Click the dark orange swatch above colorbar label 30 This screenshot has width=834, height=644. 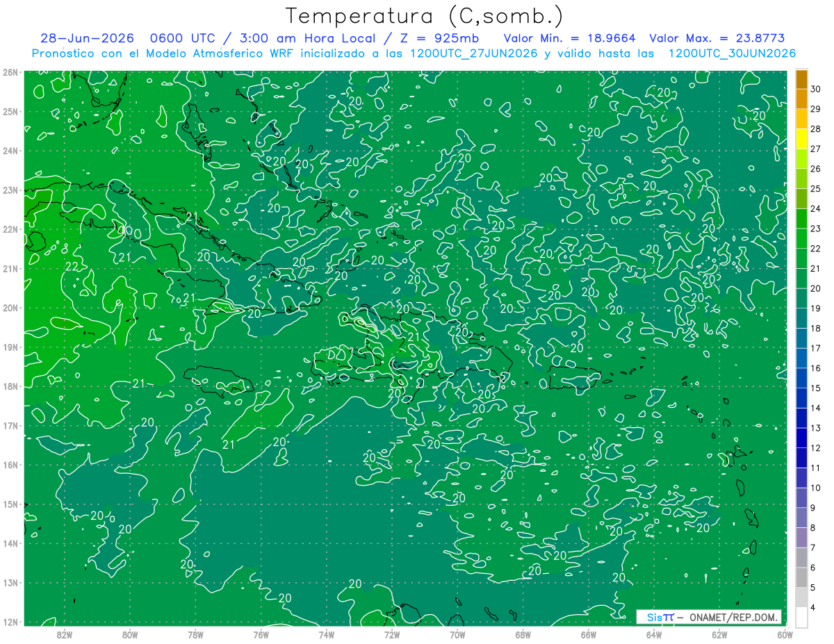[801, 79]
